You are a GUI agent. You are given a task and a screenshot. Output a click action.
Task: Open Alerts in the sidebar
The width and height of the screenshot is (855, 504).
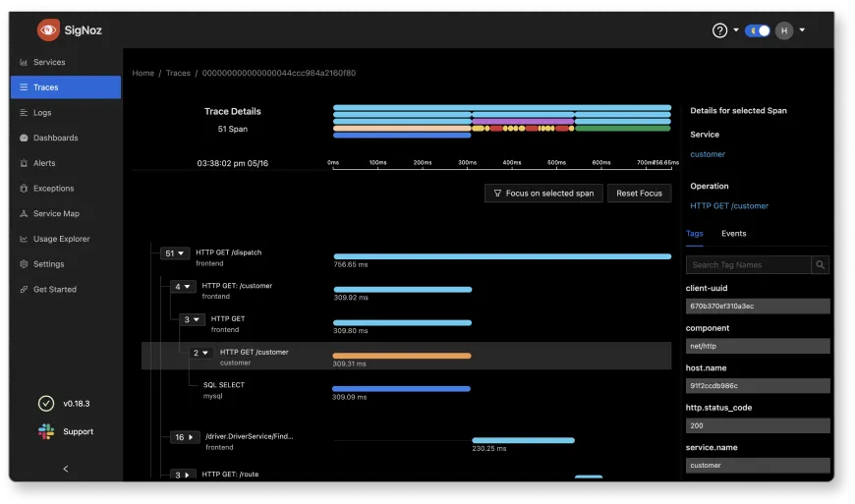pos(44,163)
